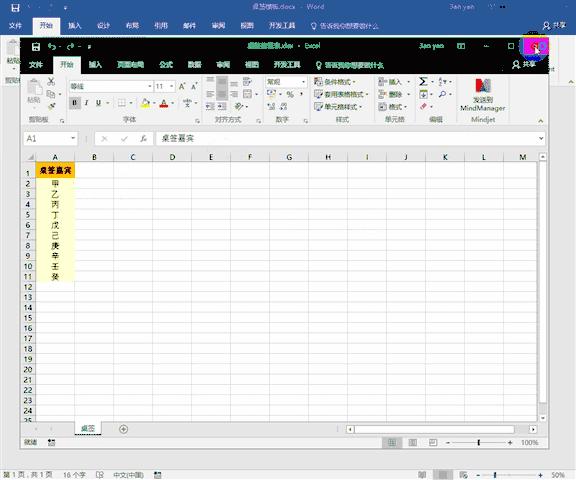Viewport: 576px width, 480px height.
Task: Expand the Name Box dropdown arrow
Action: point(73,138)
